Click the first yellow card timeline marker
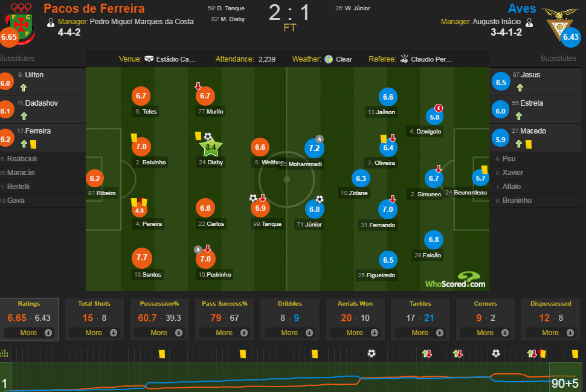 pos(161,353)
